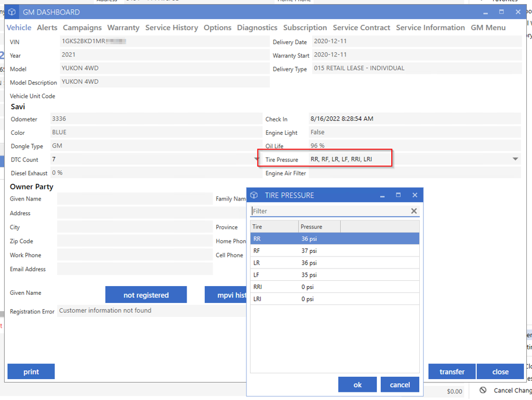Close the Tire Pressure dialog window
The height and width of the screenshot is (400, 532).
pos(415,195)
